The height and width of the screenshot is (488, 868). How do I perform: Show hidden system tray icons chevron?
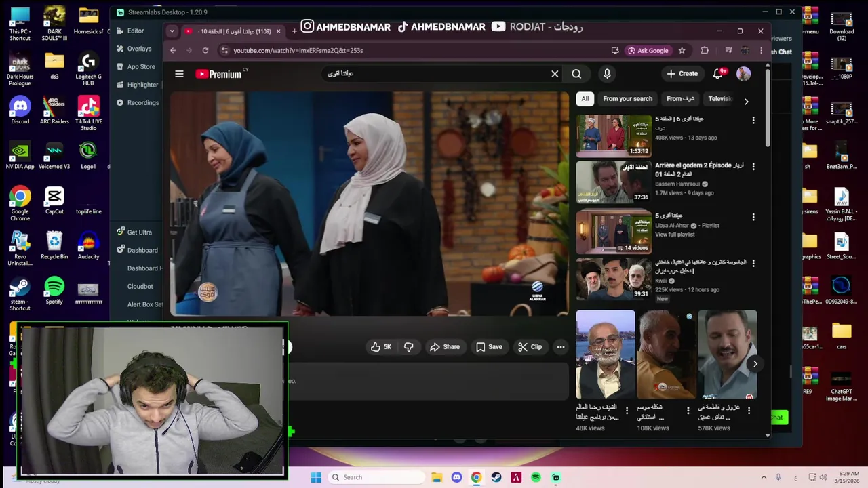tap(764, 477)
